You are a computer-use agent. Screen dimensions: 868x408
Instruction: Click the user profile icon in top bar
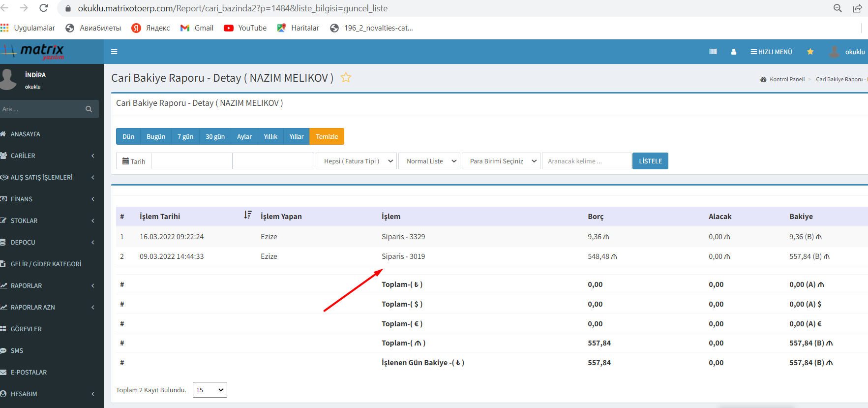click(733, 52)
